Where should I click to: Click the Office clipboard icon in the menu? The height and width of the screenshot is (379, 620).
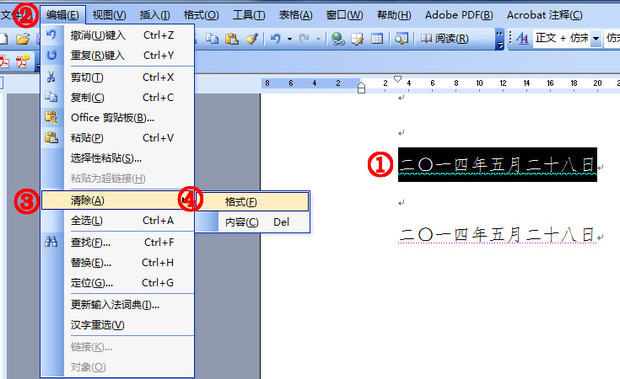51,117
